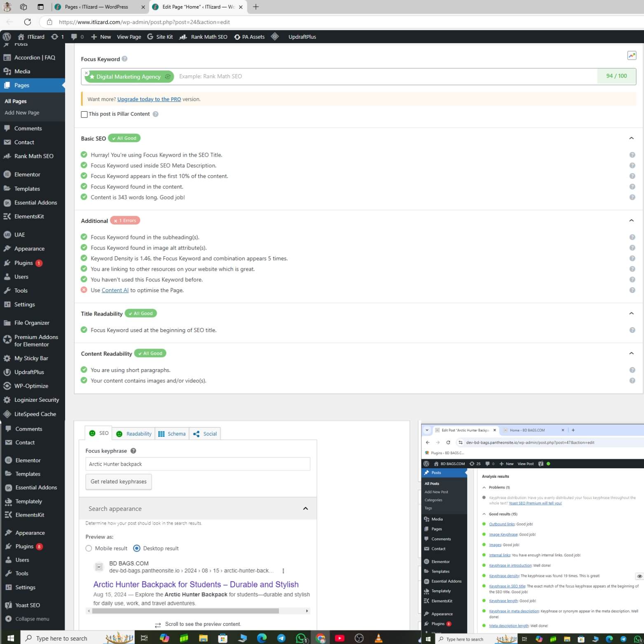This screenshot has width=644, height=644.
Task: Enable the Pillar Content checkbox
Action: [x=84, y=114]
